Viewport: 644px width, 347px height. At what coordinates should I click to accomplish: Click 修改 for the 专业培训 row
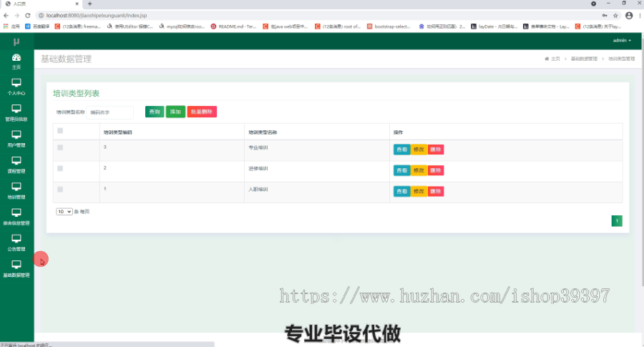[x=419, y=150]
